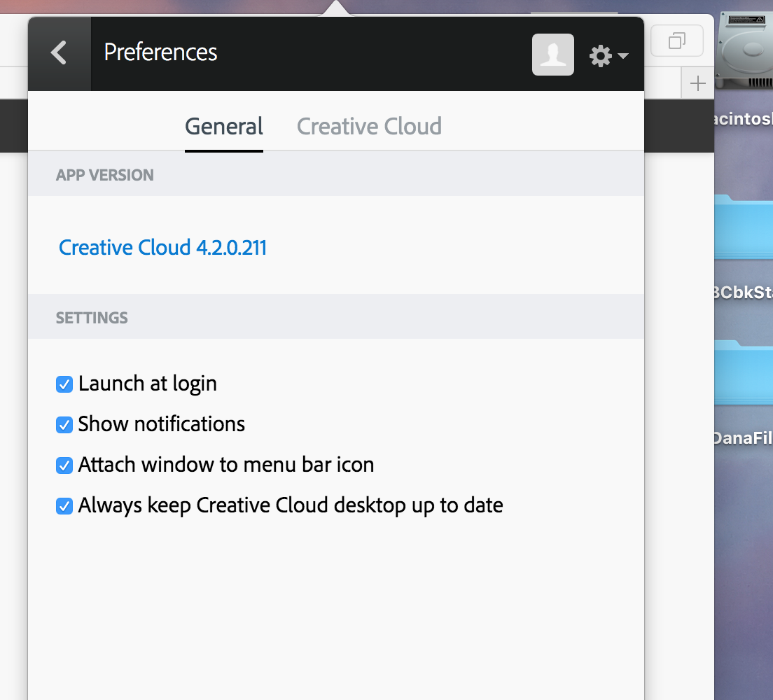
Task: Click the Macintosh drive name label
Action: click(742, 119)
